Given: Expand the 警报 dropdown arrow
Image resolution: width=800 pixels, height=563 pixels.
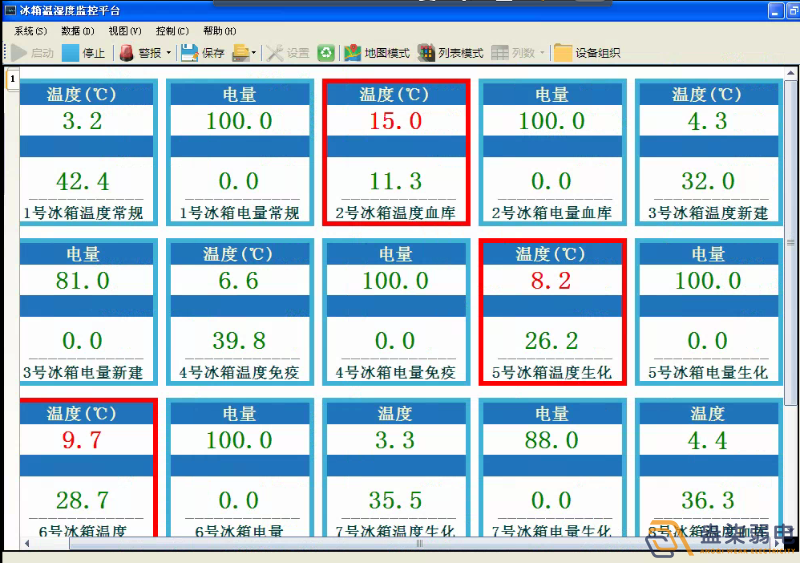Looking at the screenshot, I should [168, 53].
